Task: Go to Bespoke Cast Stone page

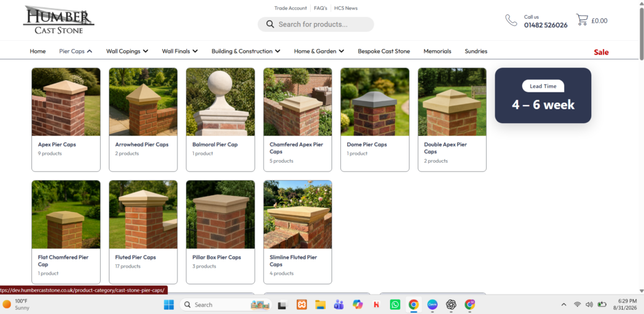Action: coord(384,51)
